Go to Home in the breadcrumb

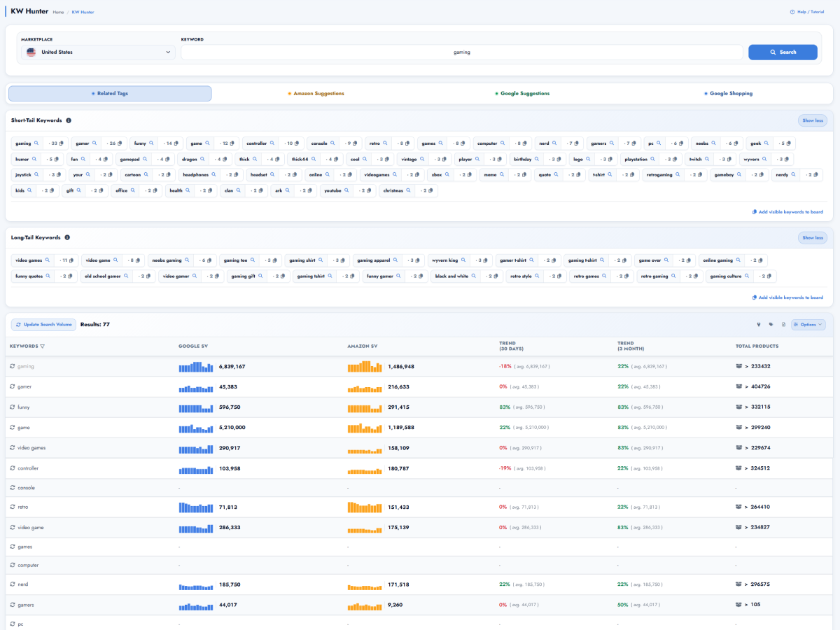click(x=58, y=13)
